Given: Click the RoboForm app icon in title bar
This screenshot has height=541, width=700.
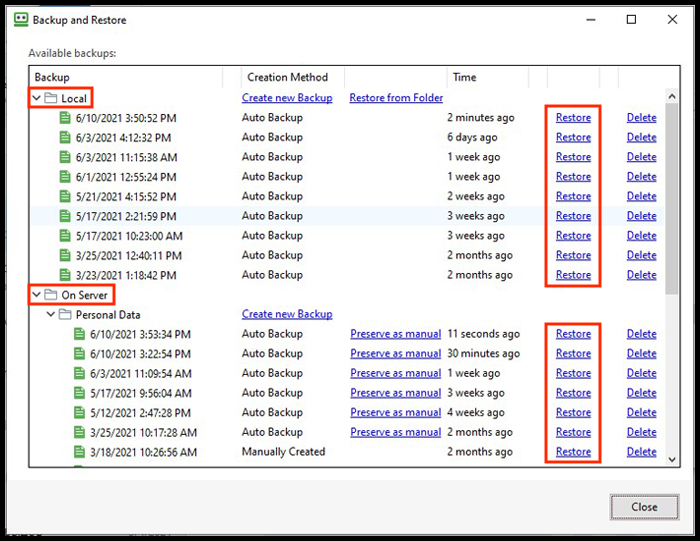Looking at the screenshot, I should pos(21,20).
